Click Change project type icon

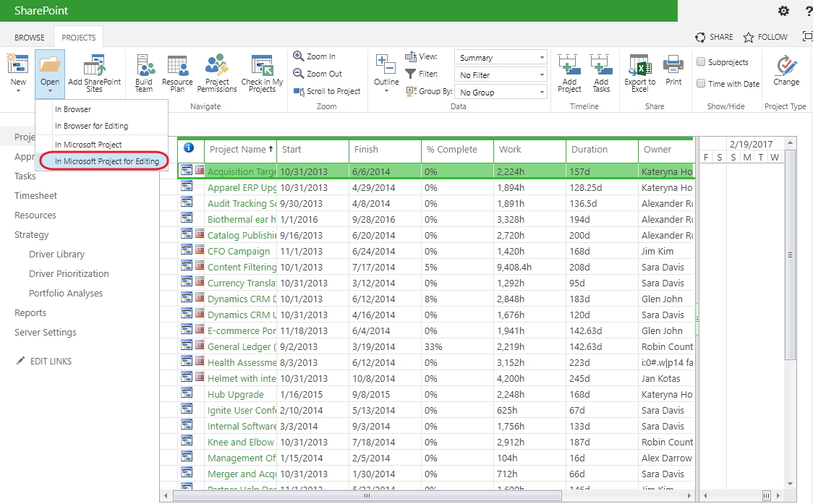pyautogui.click(x=786, y=65)
